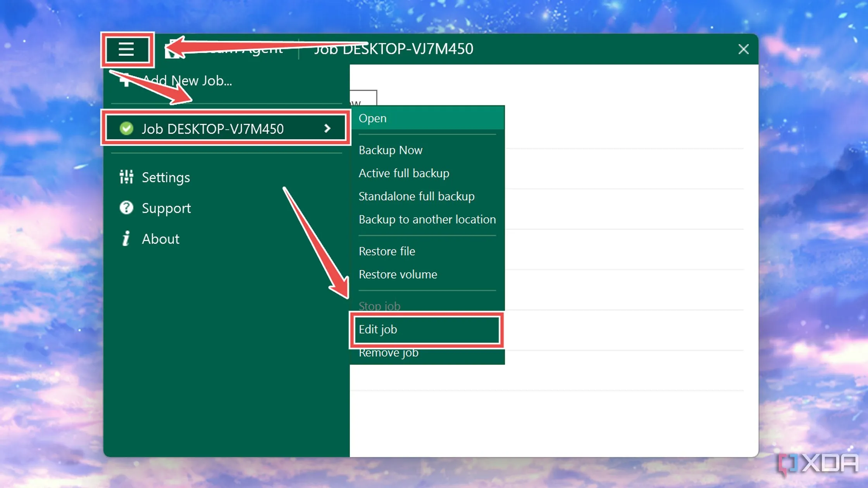Start an Active full backup
The width and height of the screenshot is (868, 488).
tap(404, 173)
